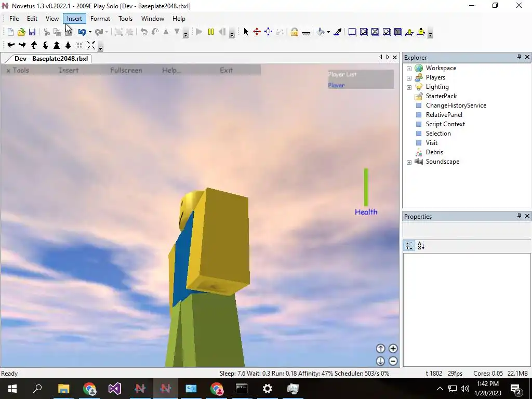Click the camera tilt down arrow icon
The width and height of the screenshot is (532, 399).
[45, 45]
